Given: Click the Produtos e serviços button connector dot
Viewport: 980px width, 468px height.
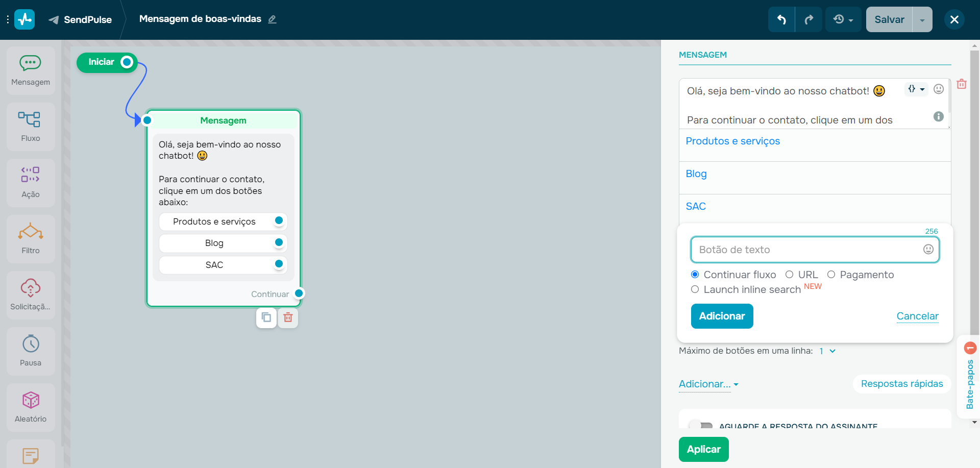Looking at the screenshot, I should pos(279,220).
